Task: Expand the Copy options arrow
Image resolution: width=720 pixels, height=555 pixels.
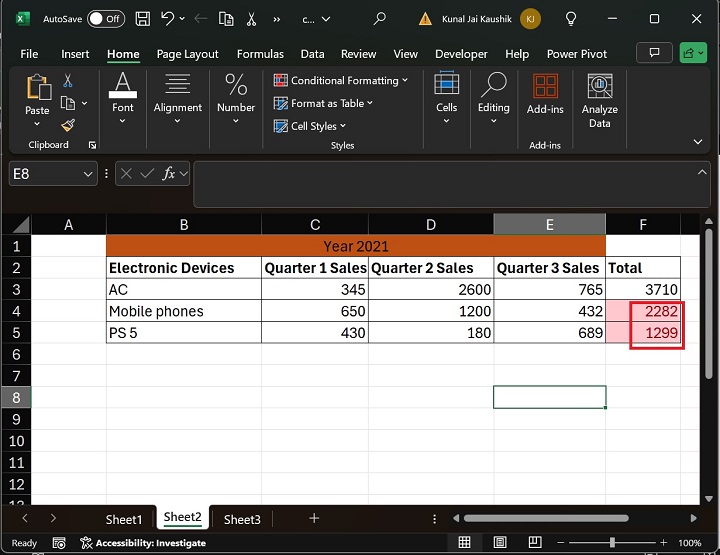Action: point(84,103)
